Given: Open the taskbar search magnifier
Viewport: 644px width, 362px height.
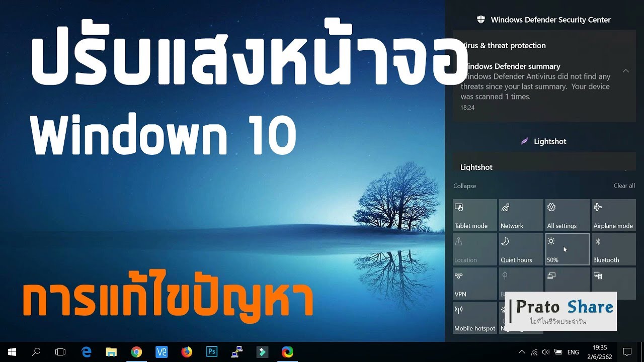Looking at the screenshot, I should (x=36, y=352).
